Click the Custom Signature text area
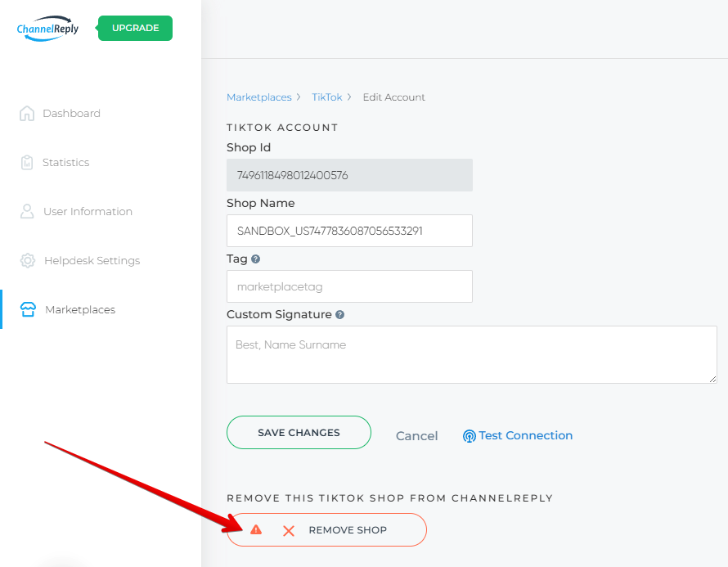728x567 pixels. [x=472, y=355]
